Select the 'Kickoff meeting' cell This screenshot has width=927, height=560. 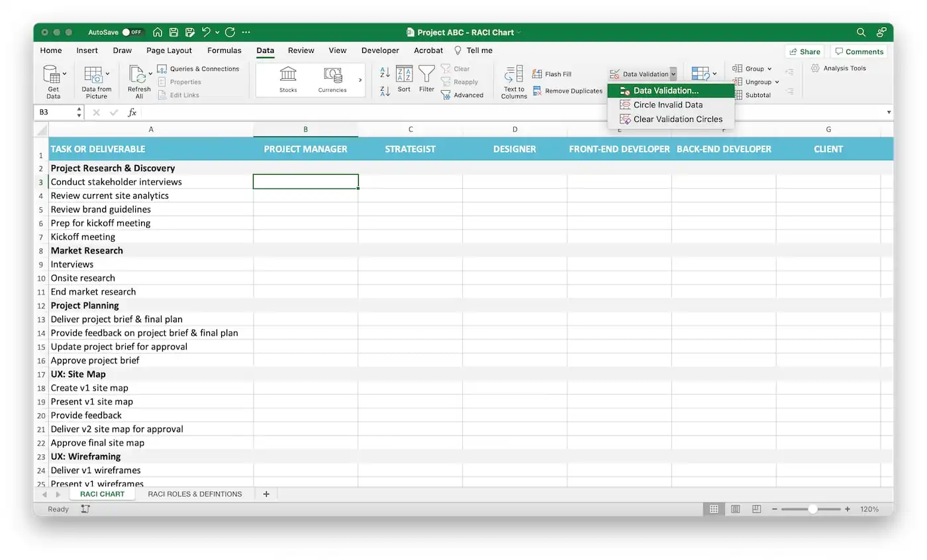pyautogui.click(x=151, y=236)
